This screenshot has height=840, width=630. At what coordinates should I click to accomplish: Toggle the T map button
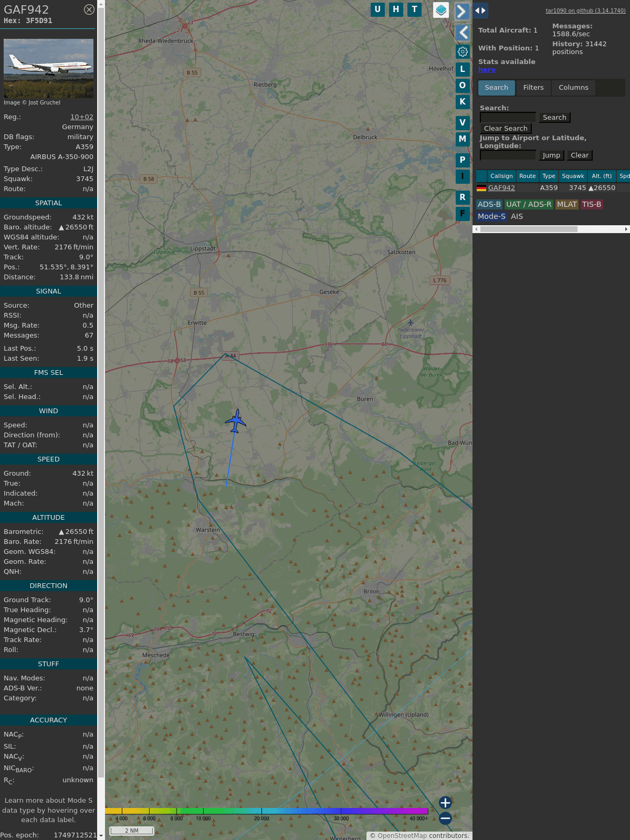pos(415,9)
